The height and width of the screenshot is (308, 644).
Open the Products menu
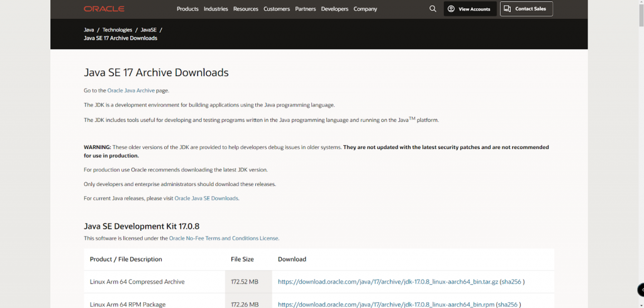pyautogui.click(x=187, y=9)
